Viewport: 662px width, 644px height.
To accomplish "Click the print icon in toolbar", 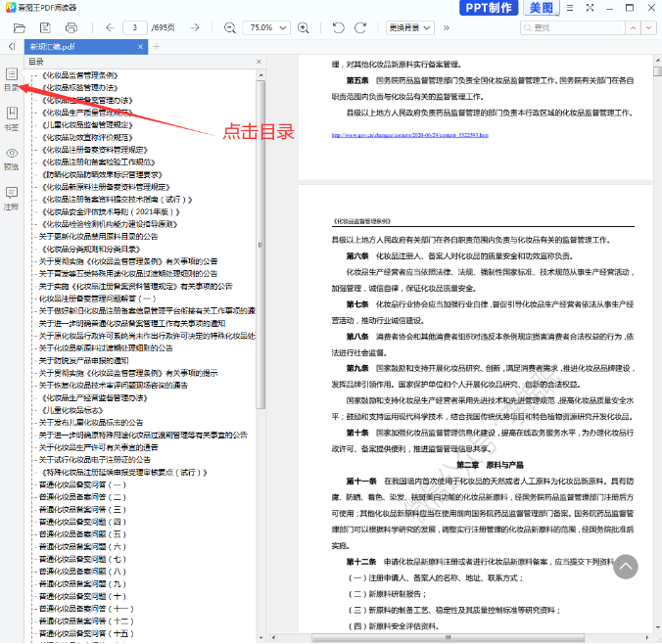I will (x=71, y=27).
